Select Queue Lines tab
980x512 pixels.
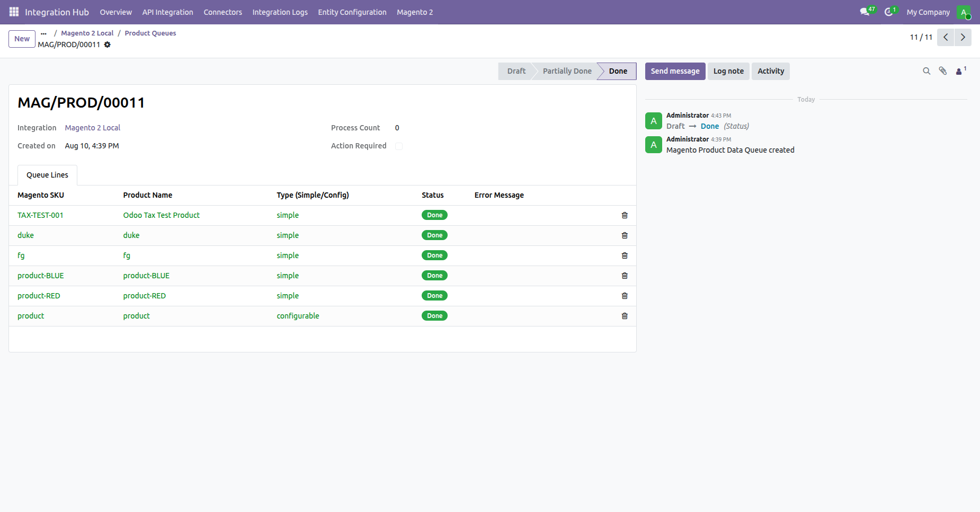[48, 175]
